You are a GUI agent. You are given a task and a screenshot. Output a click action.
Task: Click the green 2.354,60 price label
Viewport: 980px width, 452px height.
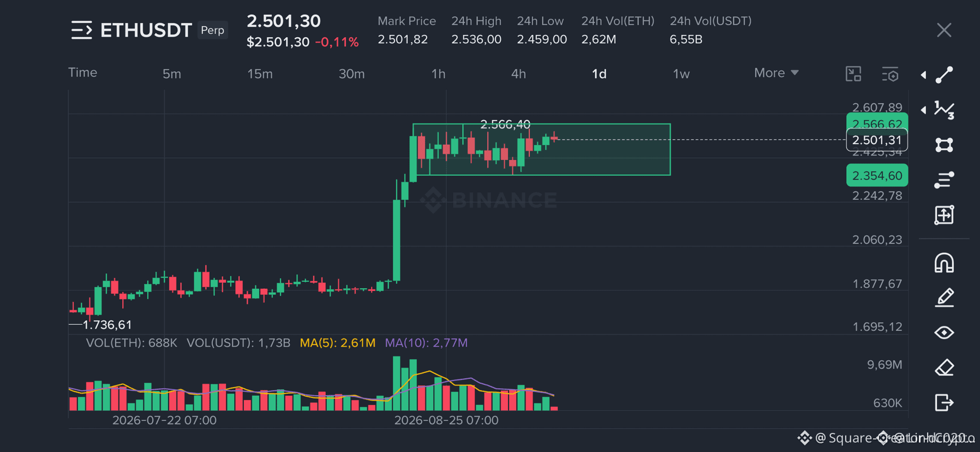point(877,175)
